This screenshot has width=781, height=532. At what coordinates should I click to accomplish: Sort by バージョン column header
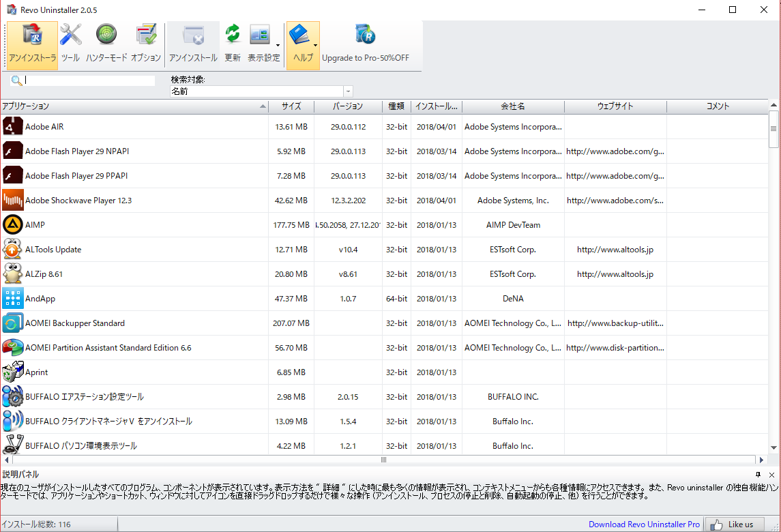pos(348,106)
